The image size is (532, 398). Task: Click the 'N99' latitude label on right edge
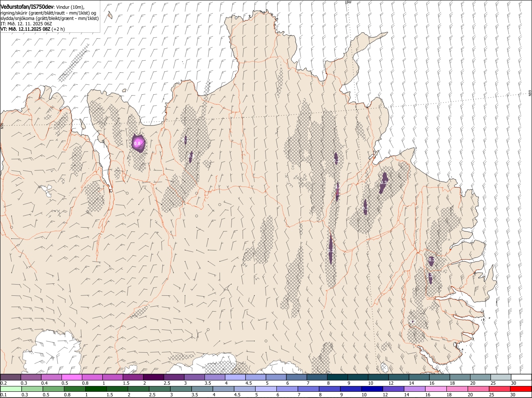tap(530, 93)
